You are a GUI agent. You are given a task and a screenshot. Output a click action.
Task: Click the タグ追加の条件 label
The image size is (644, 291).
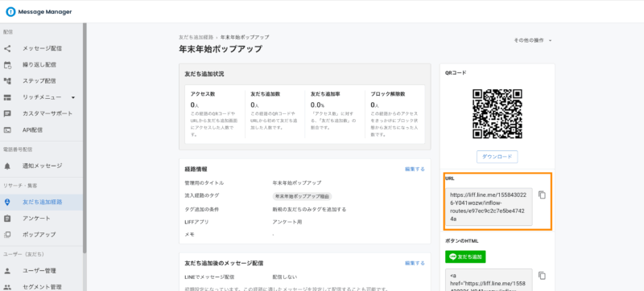coord(202,210)
